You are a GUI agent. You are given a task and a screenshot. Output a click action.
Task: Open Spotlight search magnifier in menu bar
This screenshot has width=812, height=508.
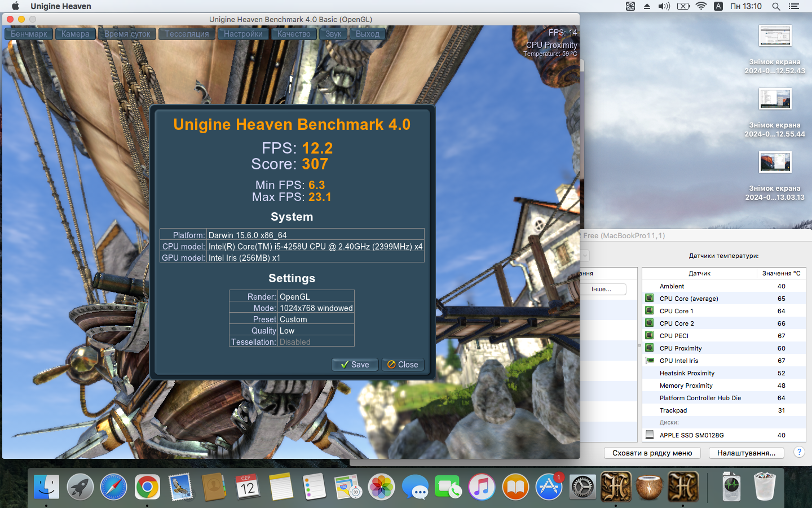[x=776, y=6]
